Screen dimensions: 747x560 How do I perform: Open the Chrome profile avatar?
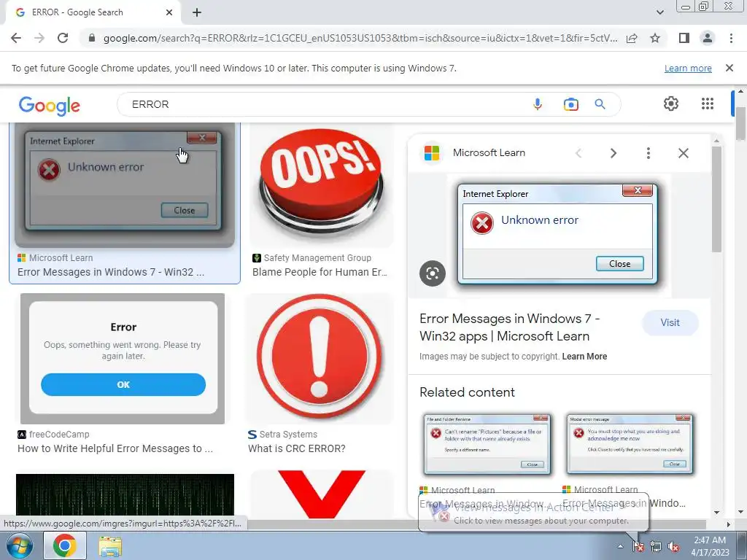click(x=708, y=38)
